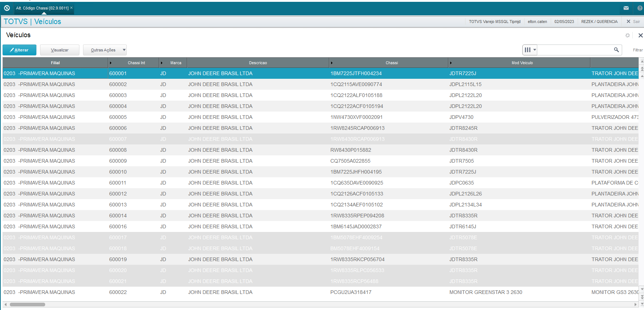
Task: Click the Filtrar link
Action: [637, 50]
